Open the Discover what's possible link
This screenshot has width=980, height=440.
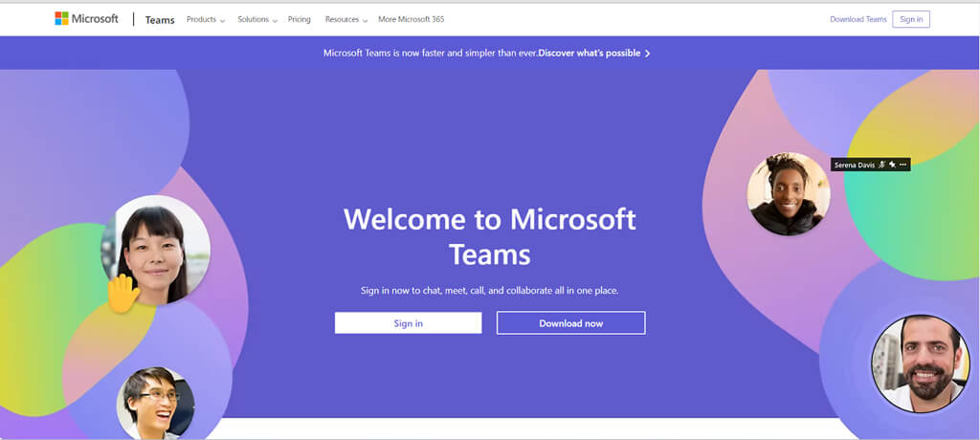click(590, 54)
